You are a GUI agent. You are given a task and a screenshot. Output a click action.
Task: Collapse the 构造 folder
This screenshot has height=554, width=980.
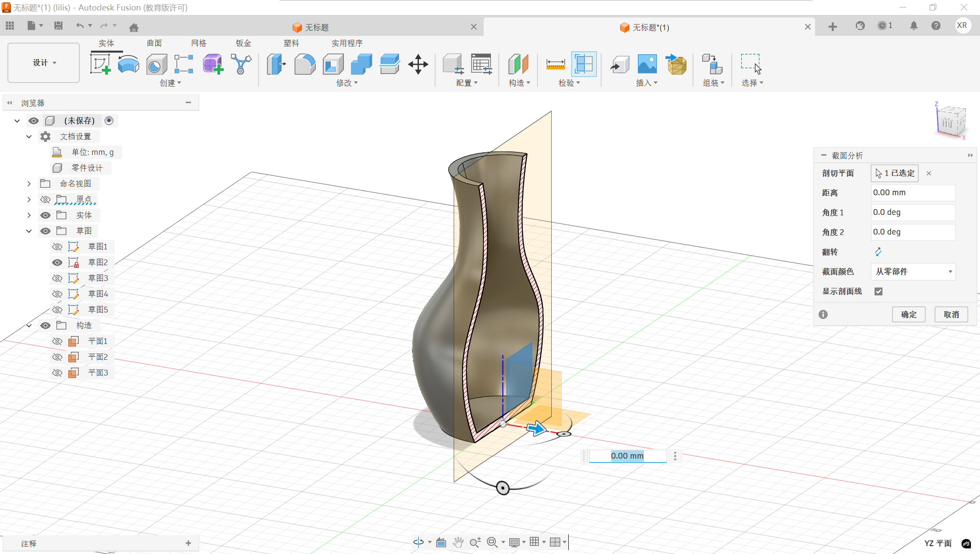29,326
